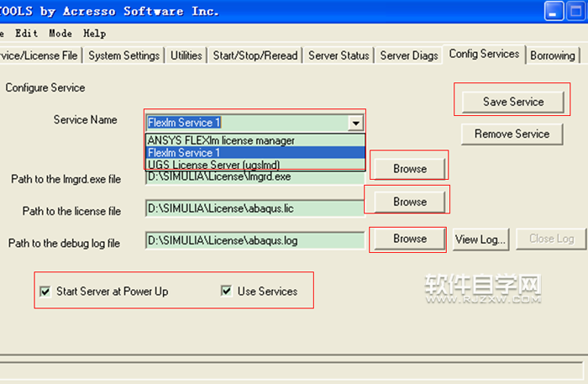Switch to Server Status tab
The height and width of the screenshot is (384, 588).
(339, 55)
